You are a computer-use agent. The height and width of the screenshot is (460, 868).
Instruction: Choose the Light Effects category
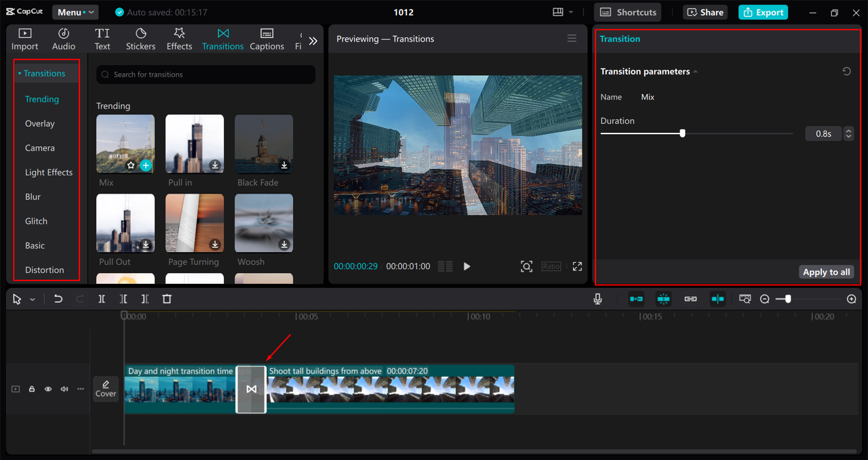pos(49,172)
